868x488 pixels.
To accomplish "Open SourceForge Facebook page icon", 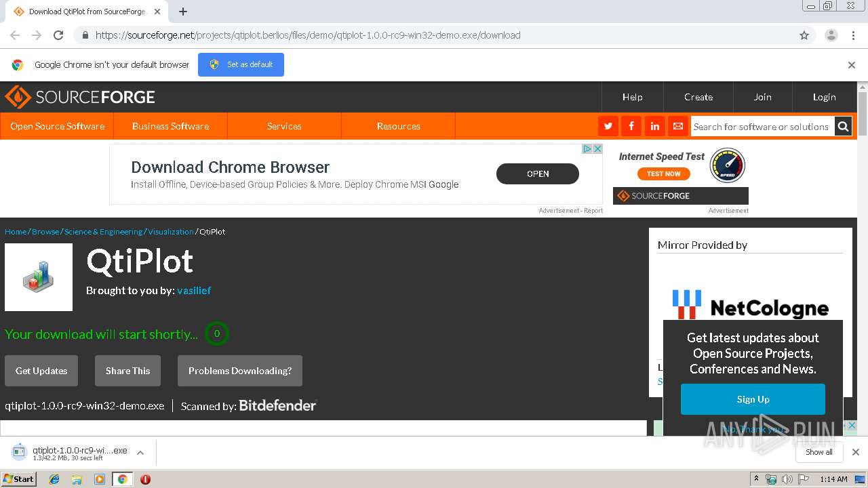I will [x=631, y=126].
